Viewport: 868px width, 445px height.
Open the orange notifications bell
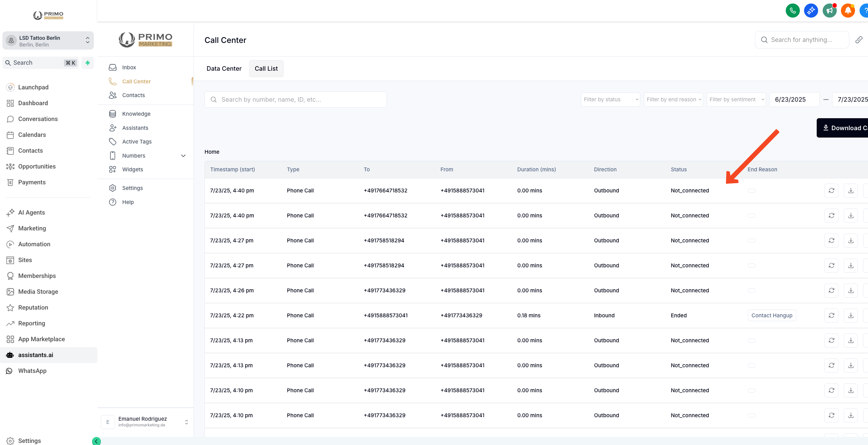pyautogui.click(x=848, y=11)
